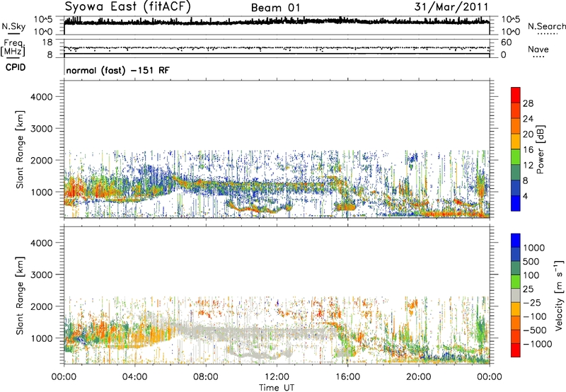Click 'Slant Range [km]' label of velocity panel
The width and height of the screenshot is (566, 392).
(x=20, y=296)
